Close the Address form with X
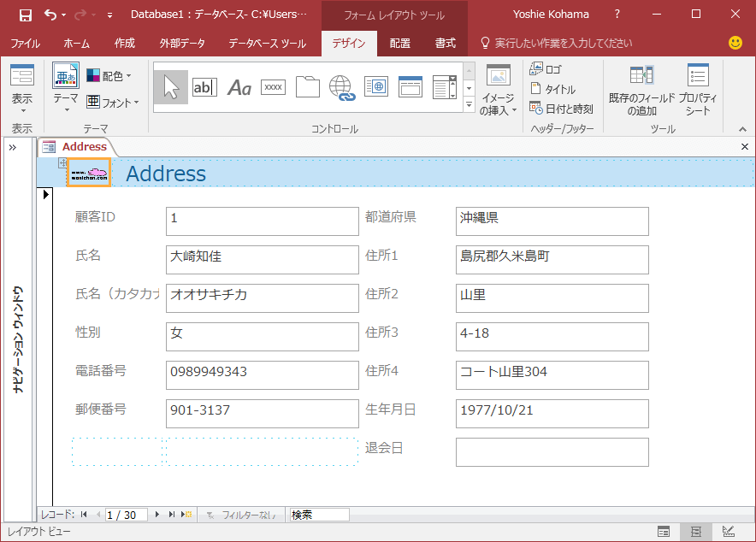756x542 pixels. click(x=744, y=146)
